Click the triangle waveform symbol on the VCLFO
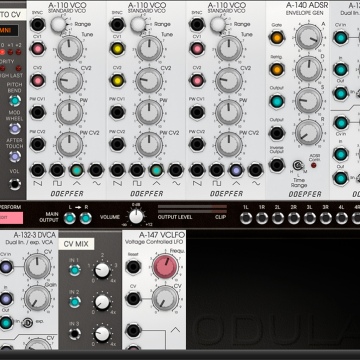The height and width of the screenshot is (360, 360). (175, 330)
